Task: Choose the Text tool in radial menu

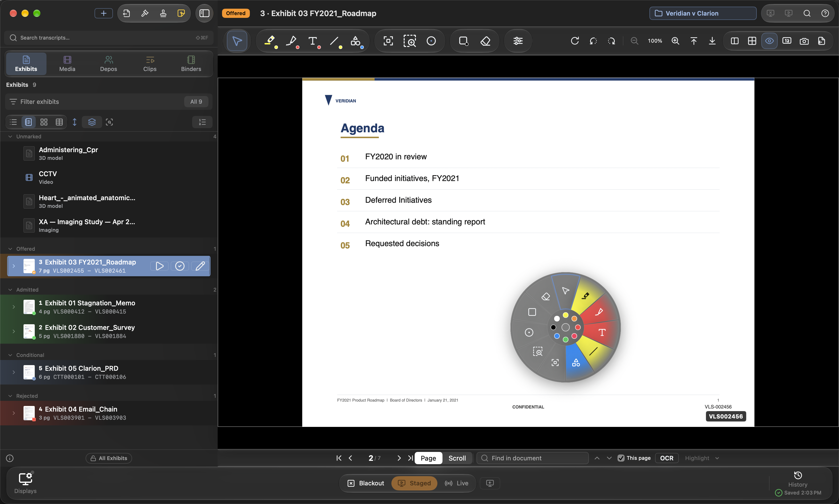Action: point(602,332)
